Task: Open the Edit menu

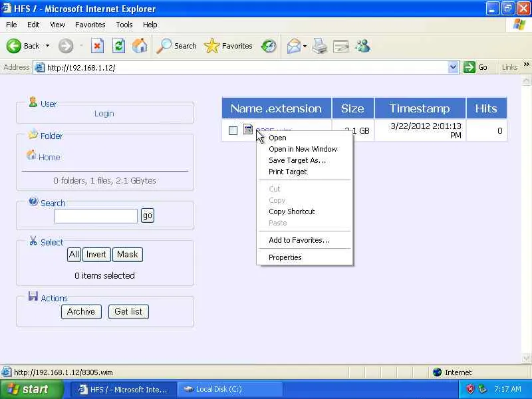Action: click(33, 25)
